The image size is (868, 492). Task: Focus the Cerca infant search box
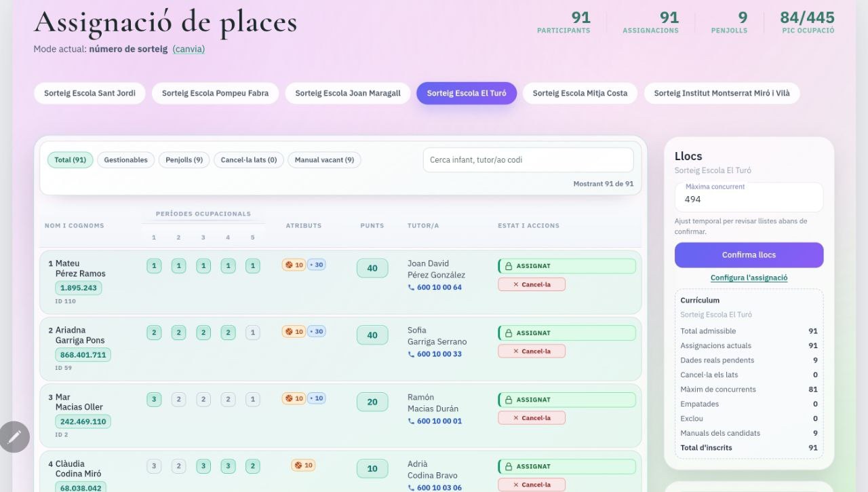pyautogui.click(x=528, y=160)
